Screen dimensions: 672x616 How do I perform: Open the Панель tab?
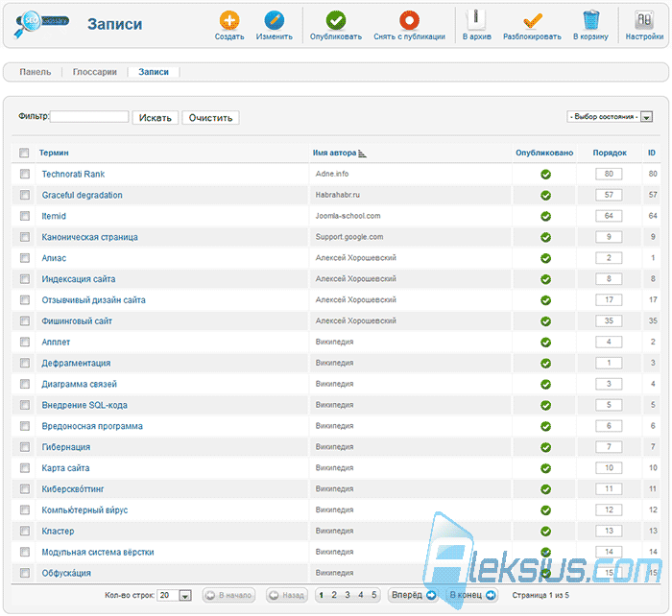click(36, 72)
